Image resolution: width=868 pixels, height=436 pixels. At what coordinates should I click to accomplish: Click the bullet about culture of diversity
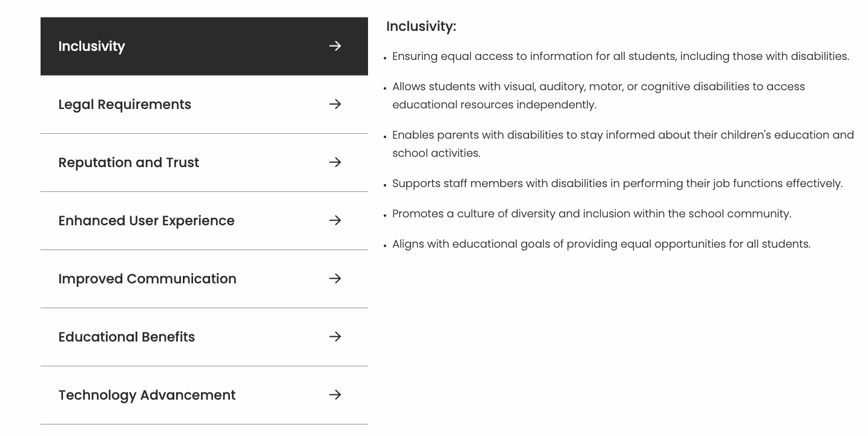pyautogui.click(x=591, y=214)
